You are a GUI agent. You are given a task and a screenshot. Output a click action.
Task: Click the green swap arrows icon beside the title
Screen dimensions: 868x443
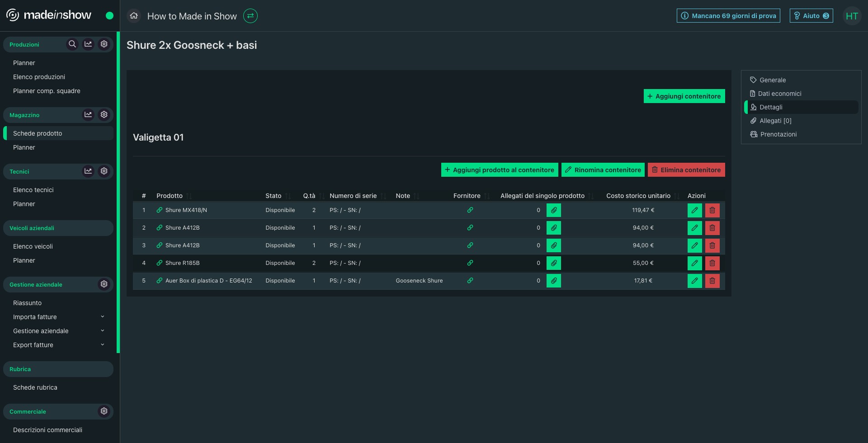pyautogui.click(x=250, y=16)
